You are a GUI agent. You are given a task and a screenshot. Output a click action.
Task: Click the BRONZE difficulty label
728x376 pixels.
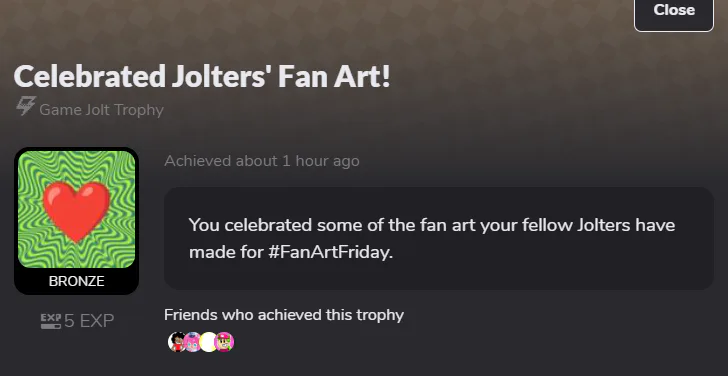click(77, 281)
